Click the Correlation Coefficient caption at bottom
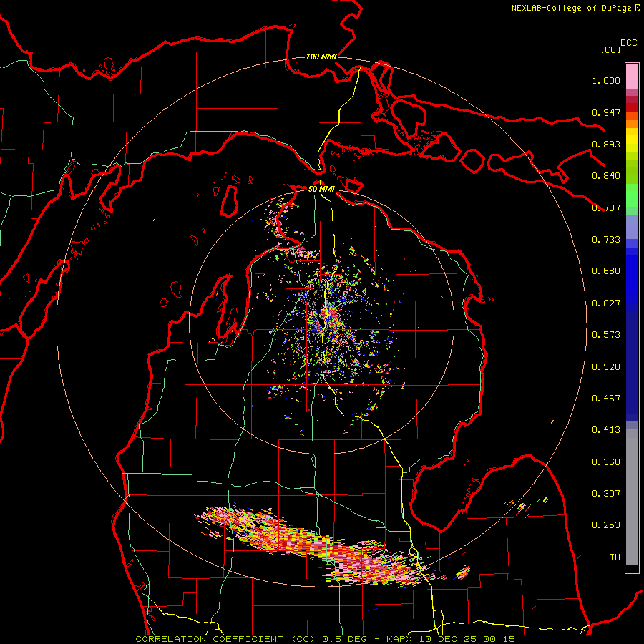 pyautogui.click(x=325, y=639)
